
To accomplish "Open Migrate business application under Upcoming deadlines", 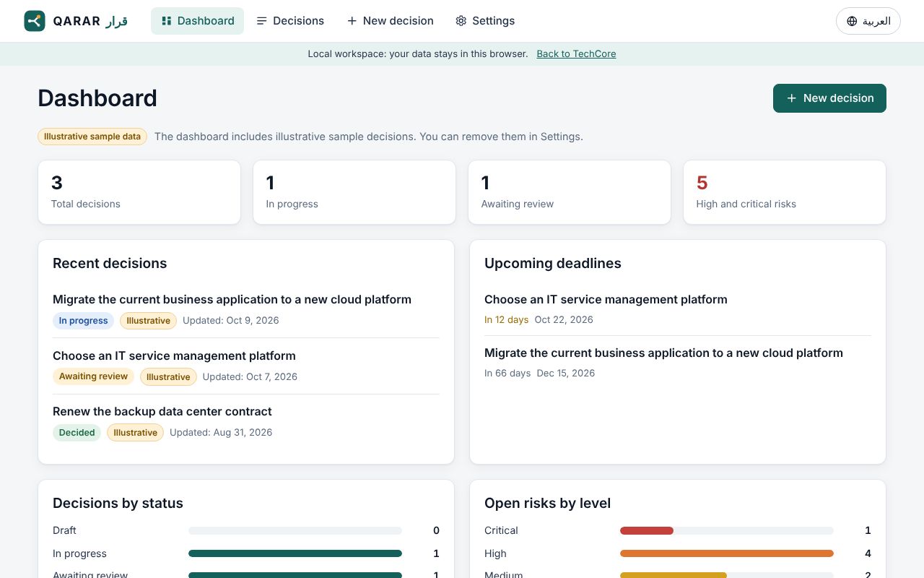I will pos(663,353).
